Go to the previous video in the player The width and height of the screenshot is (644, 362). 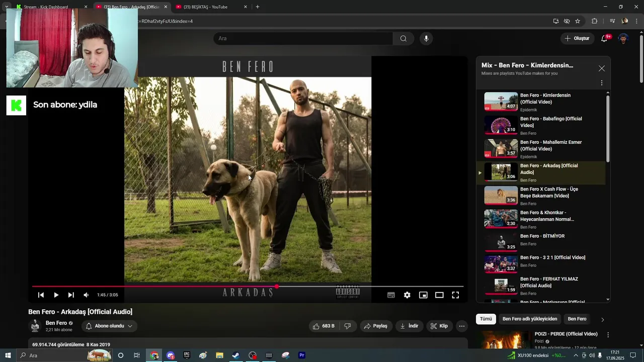tap(41, 295)
